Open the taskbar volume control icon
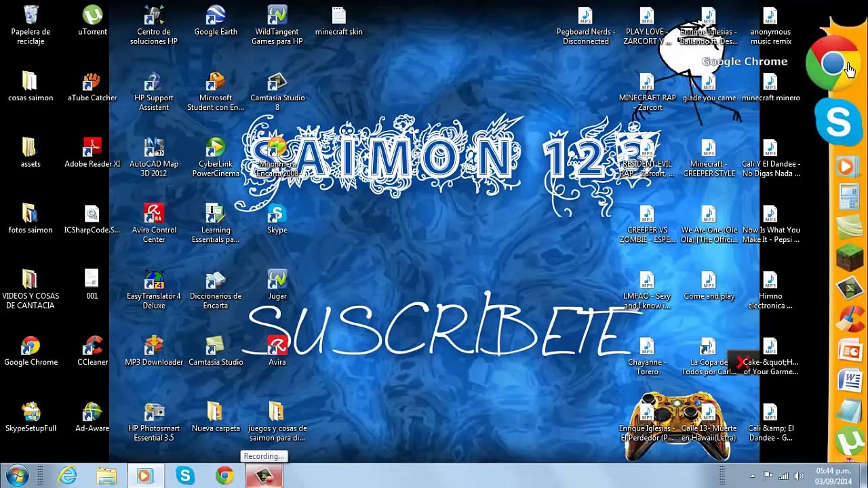868x488 pixels. (799, 476)
